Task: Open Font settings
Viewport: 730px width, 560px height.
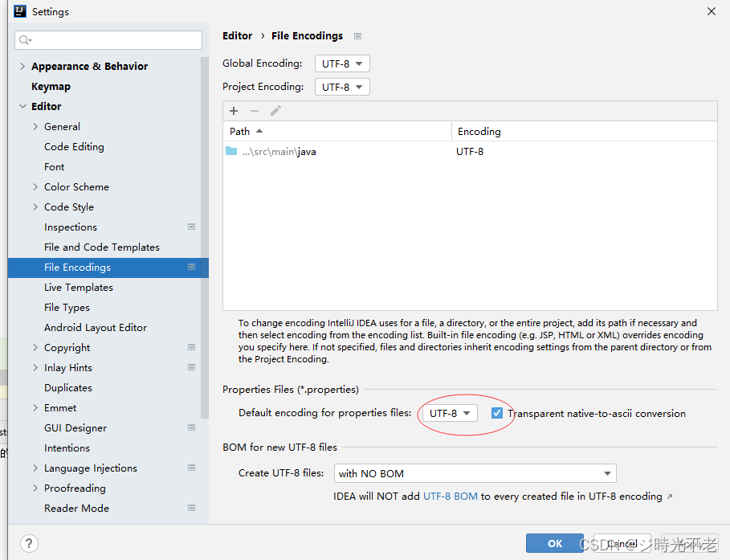Action: pos(54,166)
